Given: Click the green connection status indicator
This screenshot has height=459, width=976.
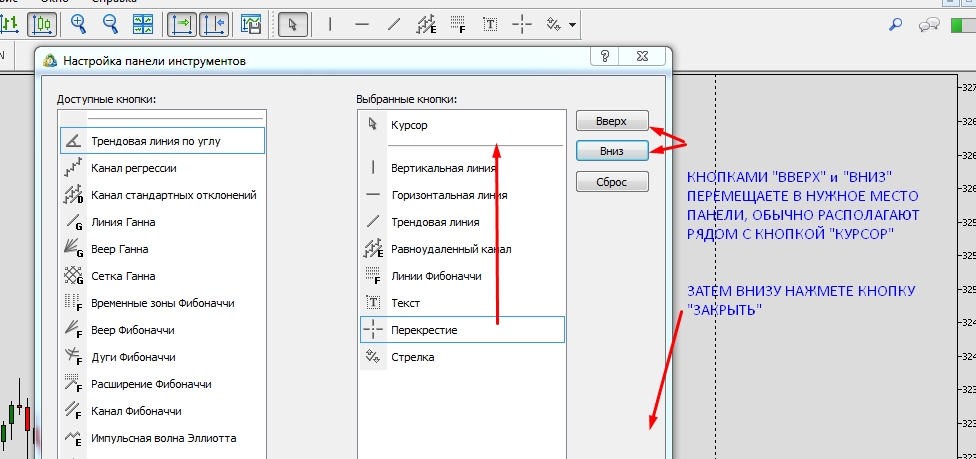Looking at the screenshot, I should (963, 25).
